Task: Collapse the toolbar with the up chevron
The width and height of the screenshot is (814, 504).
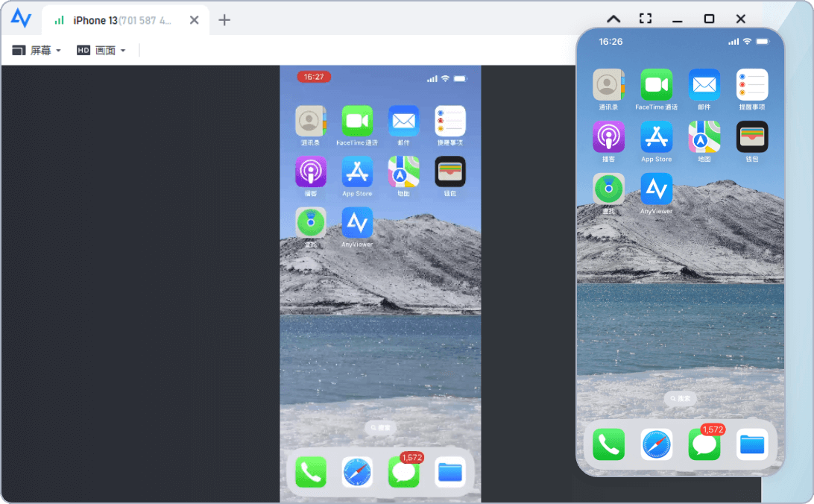Action: point(613,19)
